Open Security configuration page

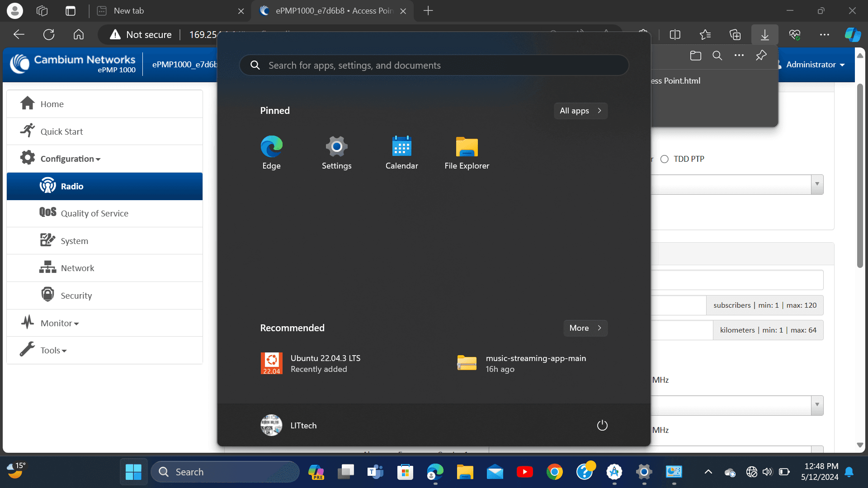coord(104,296)
